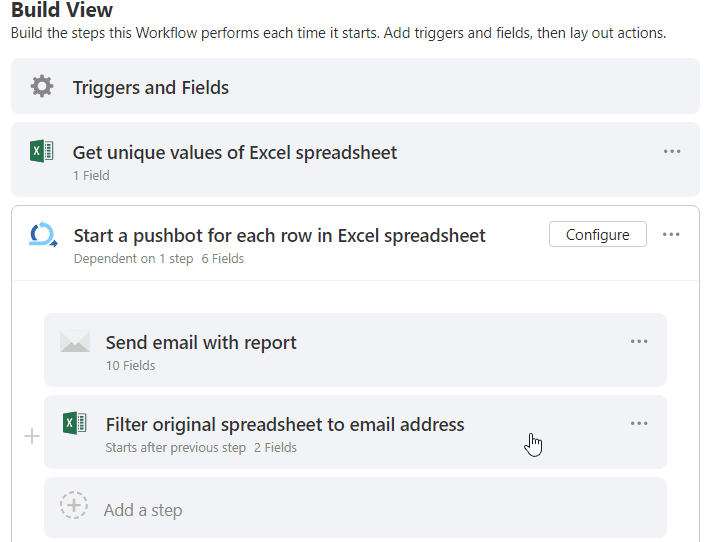Click the loop arrow icon of pushbot step
Image resolution: width=707 pixels, height=542 pixels.
point(43,234)
